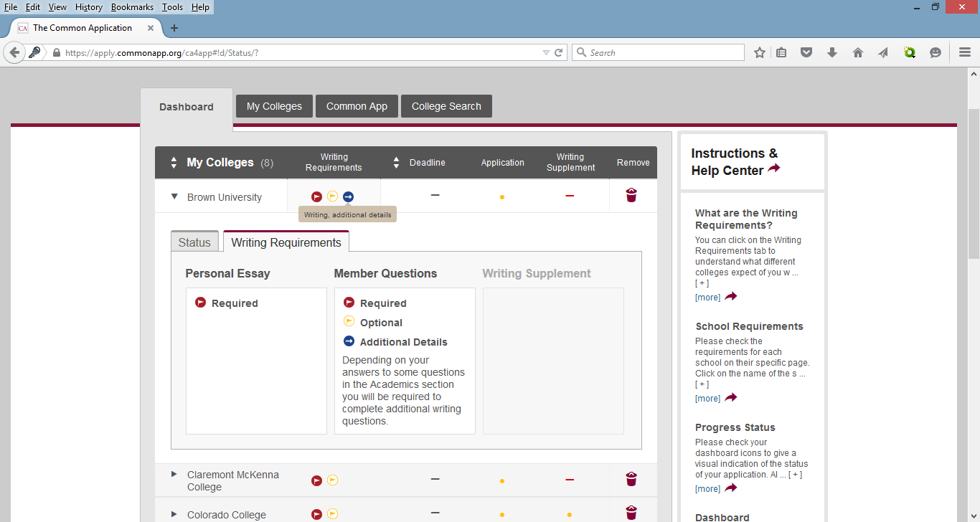The width and height of the screenshot is (980, 522).
Task: Close The Common Application browser tab
Action: [151, 28]
